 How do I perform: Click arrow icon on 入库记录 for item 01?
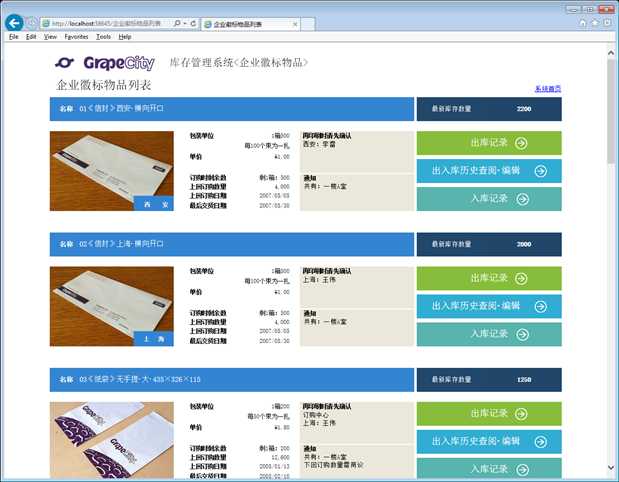(523, 199)
